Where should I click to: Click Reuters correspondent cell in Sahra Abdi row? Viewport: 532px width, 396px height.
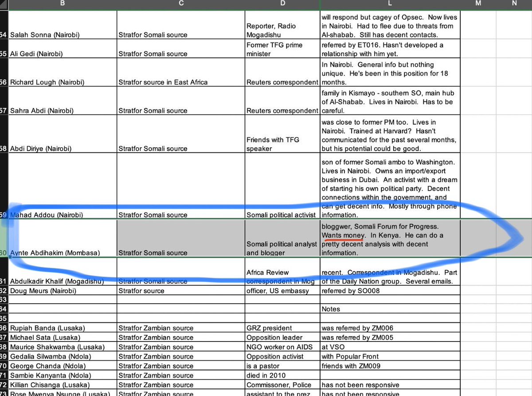pos(282,101)
